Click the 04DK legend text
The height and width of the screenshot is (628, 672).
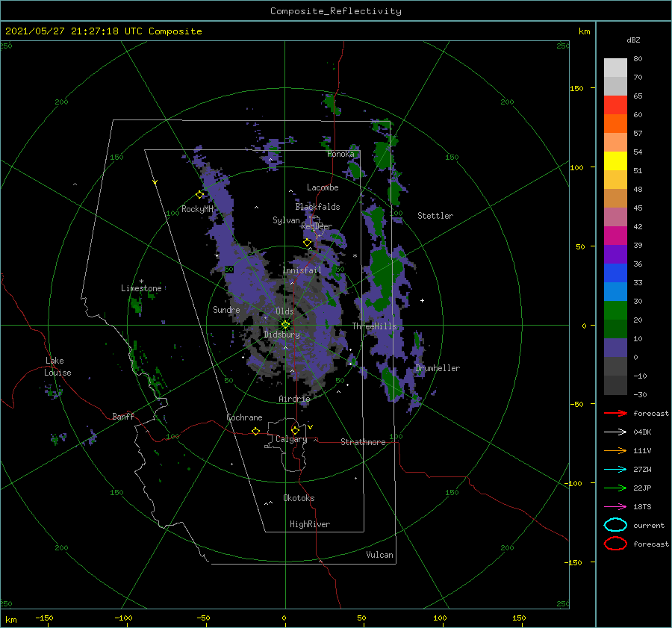pos(642,432)
